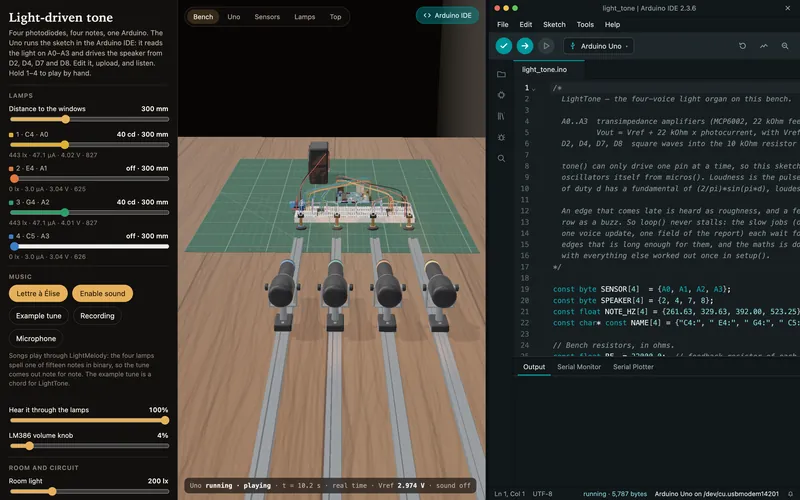Click the Example tune button
The height and width of the screenshot is (500, 800).
(x=39, y=316)
